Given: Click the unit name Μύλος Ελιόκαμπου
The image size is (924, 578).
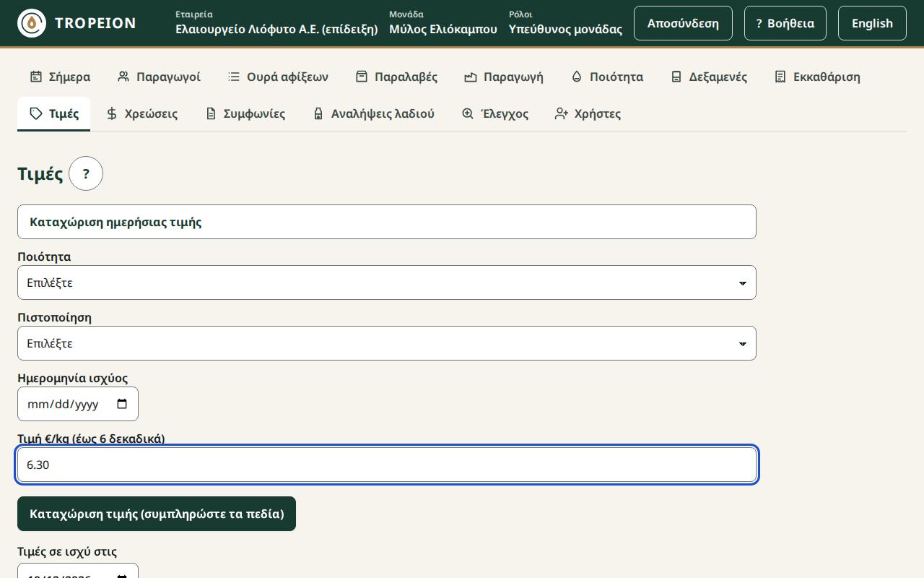Looking at the screenshot, I should [x=443, y=29].
